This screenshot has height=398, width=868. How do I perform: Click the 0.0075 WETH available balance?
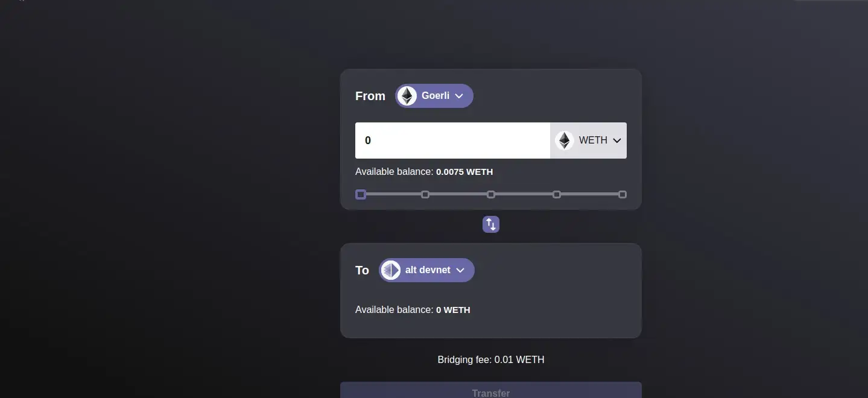pos(464,172)
